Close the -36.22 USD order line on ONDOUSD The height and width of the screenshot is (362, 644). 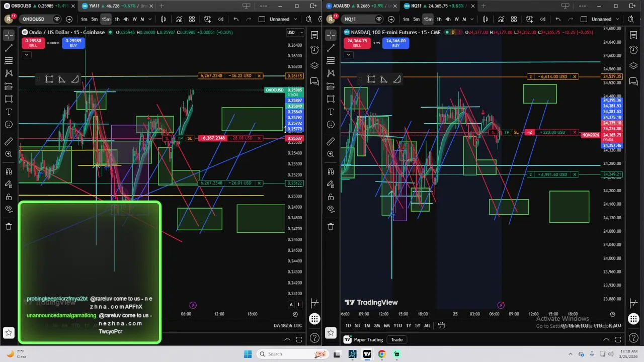(x=259, y=76)
